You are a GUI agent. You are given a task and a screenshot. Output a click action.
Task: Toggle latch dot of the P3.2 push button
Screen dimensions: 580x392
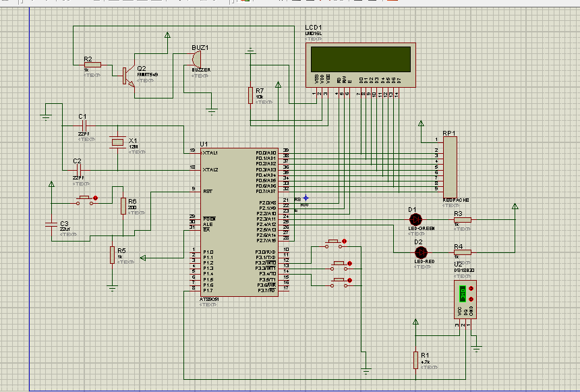click(x=345, y=242)
